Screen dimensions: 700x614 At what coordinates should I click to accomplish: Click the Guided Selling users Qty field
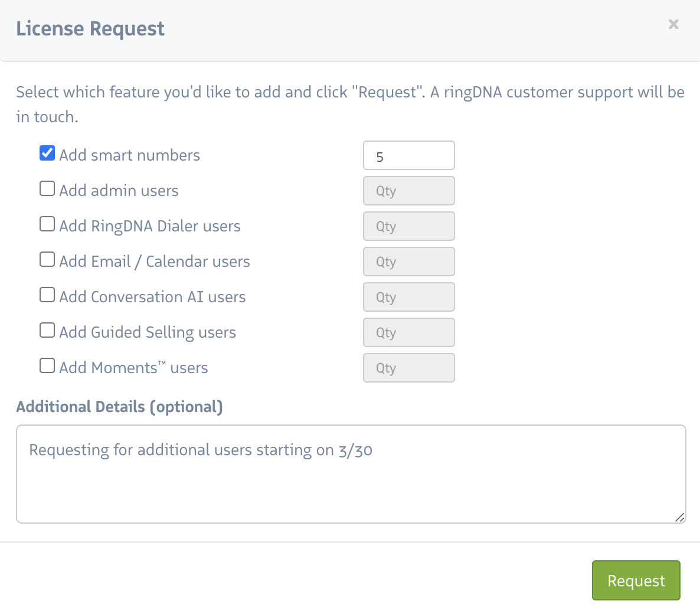[408, 333]
